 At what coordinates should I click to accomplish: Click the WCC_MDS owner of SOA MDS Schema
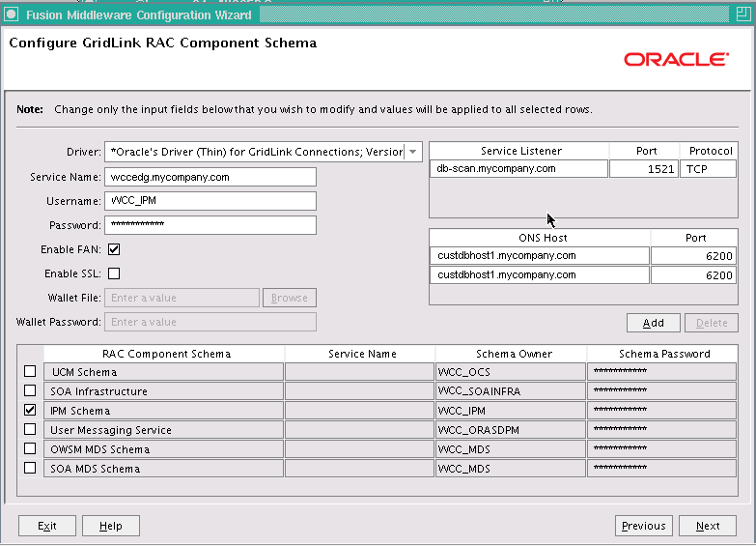click(x=511, y=469)
